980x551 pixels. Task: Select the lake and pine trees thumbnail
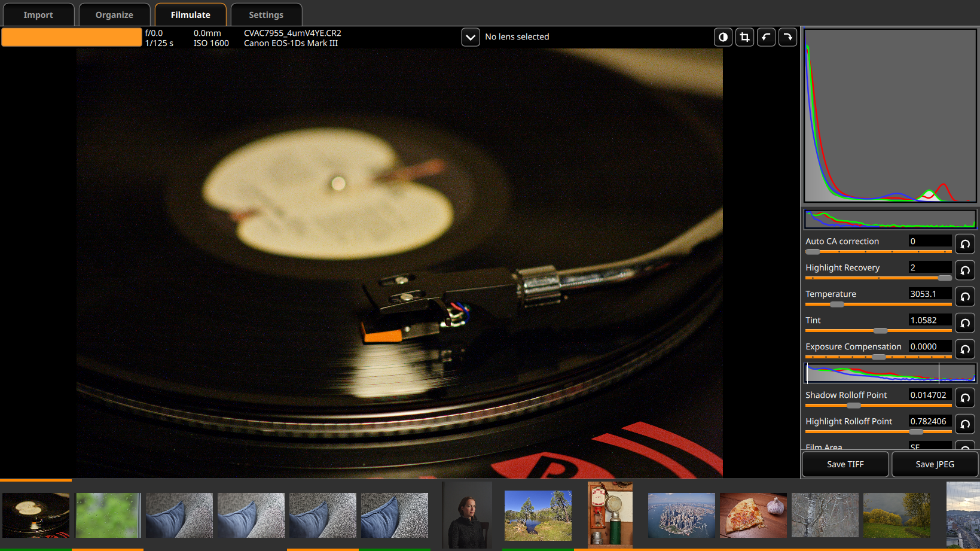538,516
